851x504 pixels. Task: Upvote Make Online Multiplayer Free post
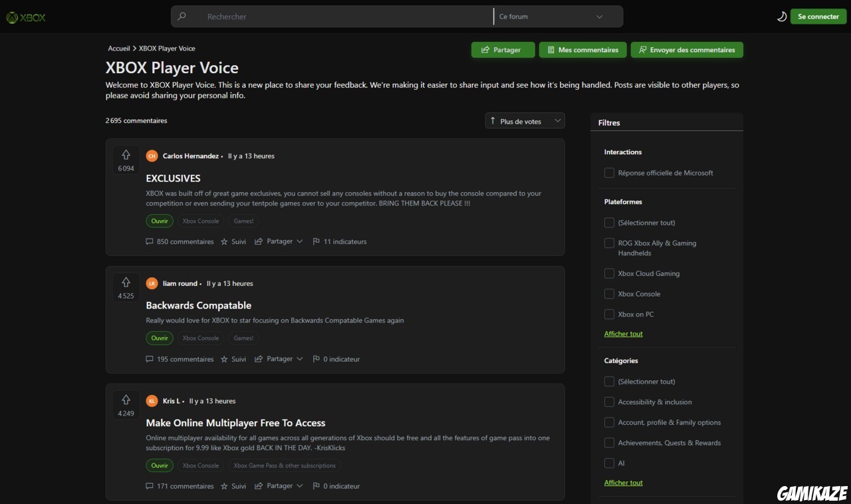[x=126, y=400]
